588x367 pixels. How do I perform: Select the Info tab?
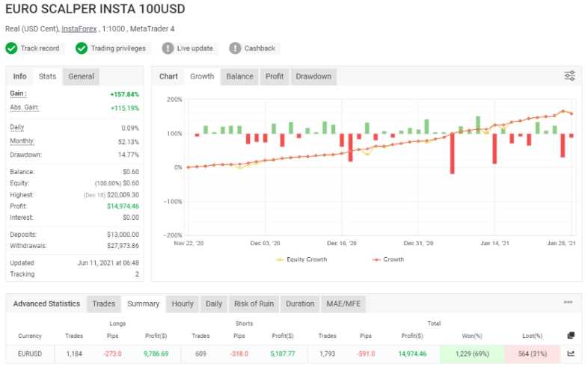pos(19,76)
